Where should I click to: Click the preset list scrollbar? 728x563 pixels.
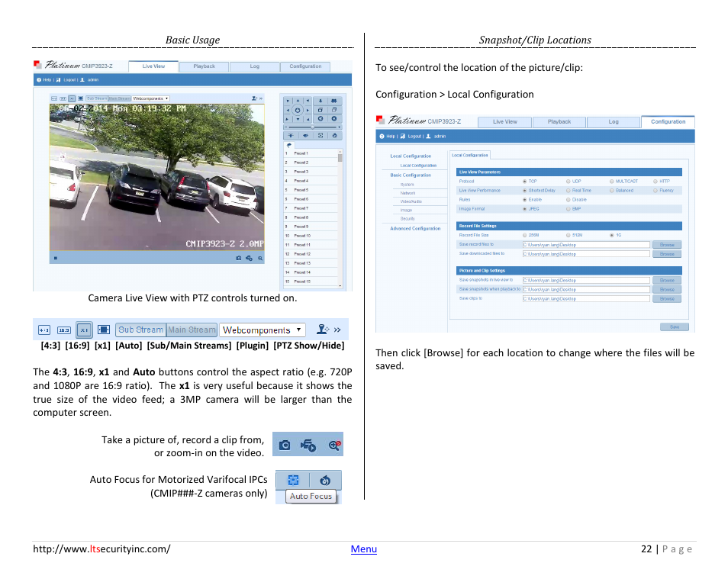coord(340,218)
